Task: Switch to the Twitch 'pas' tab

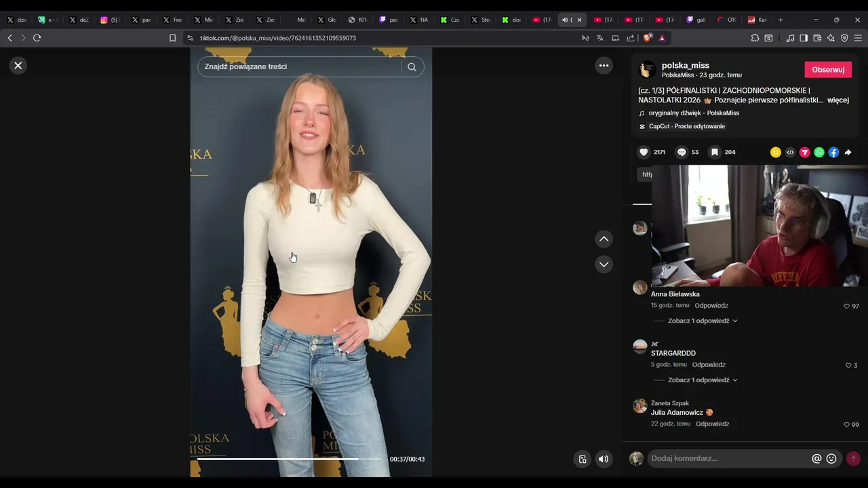Action: coord(389,20)
